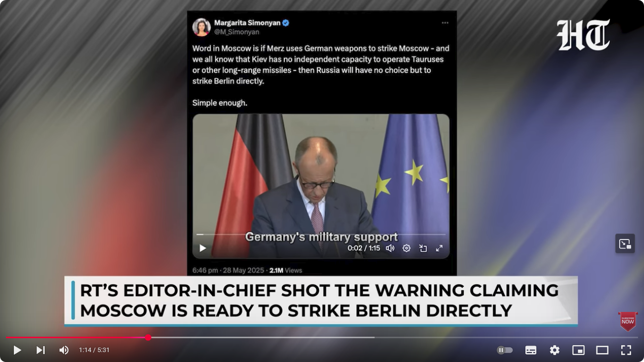Switch to miniplayer mode
The height and width of the screenshot is (362, 644).
(579, 350)
